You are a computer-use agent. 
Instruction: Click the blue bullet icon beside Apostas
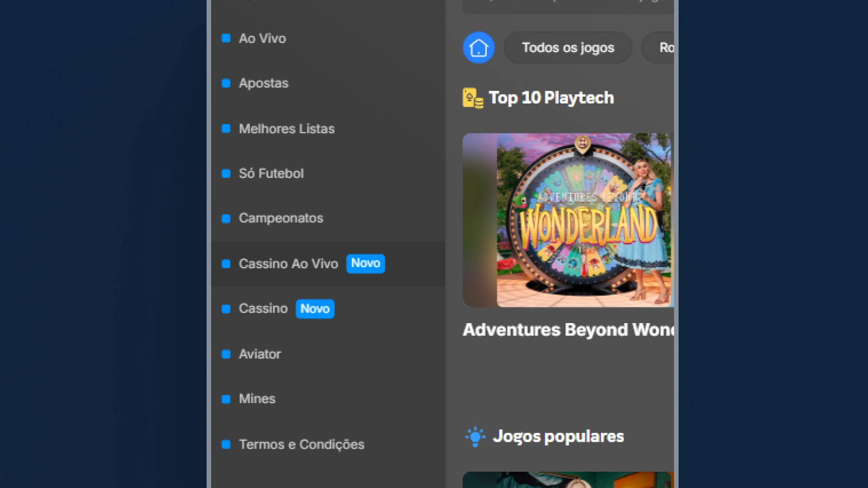click(x=226, y=83)
